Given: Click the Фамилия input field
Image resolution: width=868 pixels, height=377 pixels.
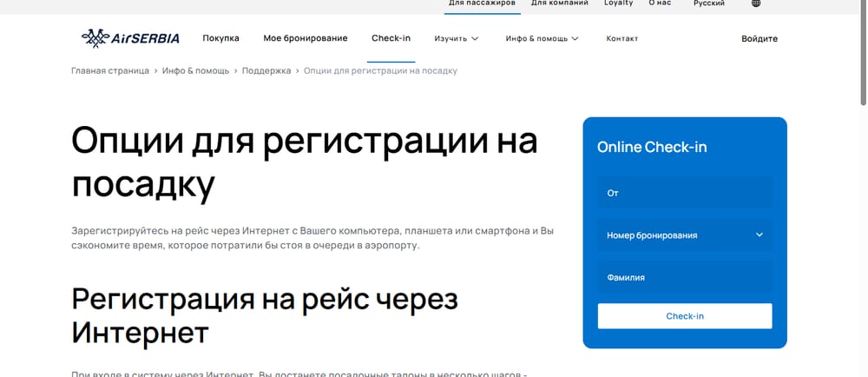Looking at the screenshot, I should (x=685, y=277).
